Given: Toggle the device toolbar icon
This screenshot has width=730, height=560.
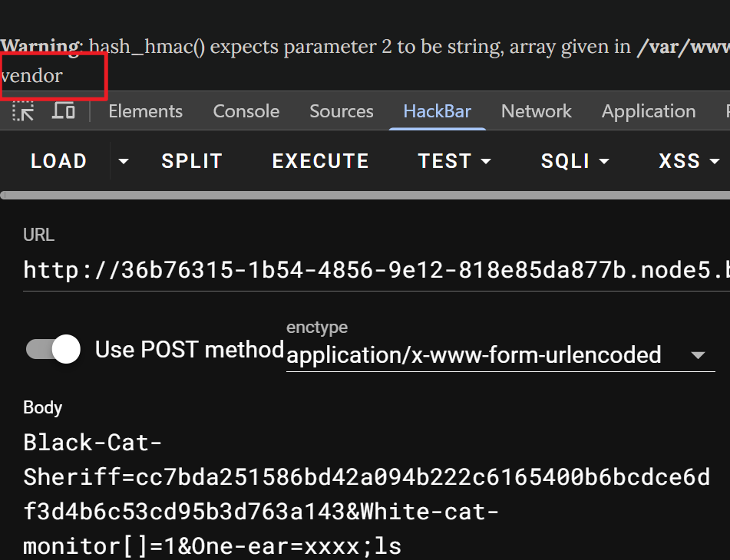Looking at the screenshot, I should click(63, 110).
